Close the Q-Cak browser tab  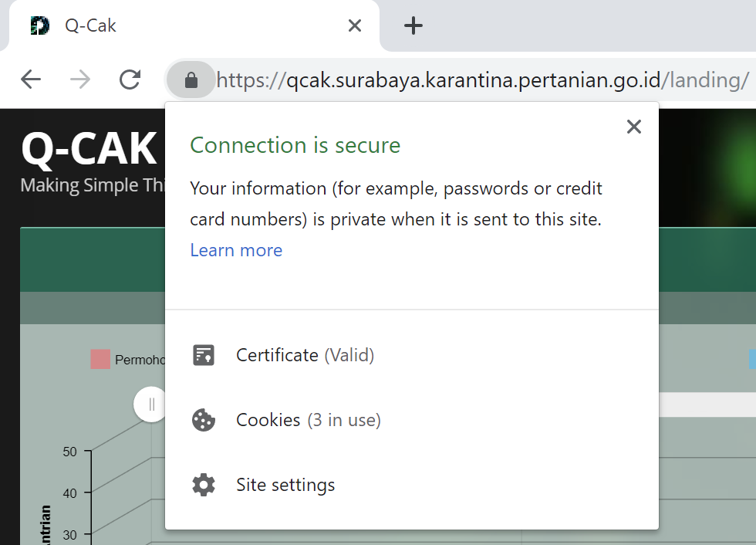[355, 25]
